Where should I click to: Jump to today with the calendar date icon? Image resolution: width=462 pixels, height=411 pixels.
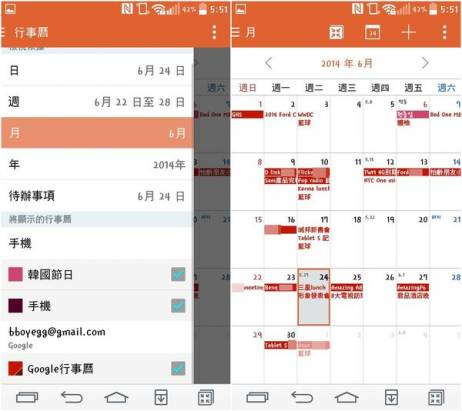tap(372, 32)
